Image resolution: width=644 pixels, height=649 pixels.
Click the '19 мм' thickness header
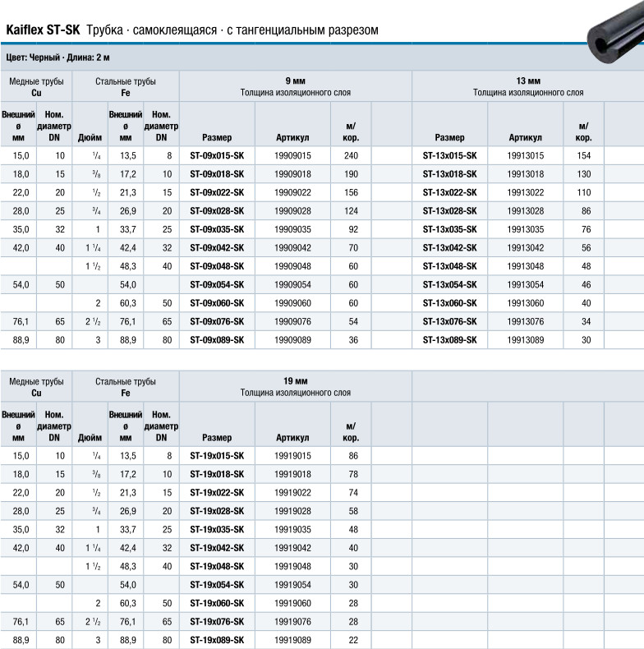coord(295,381)
